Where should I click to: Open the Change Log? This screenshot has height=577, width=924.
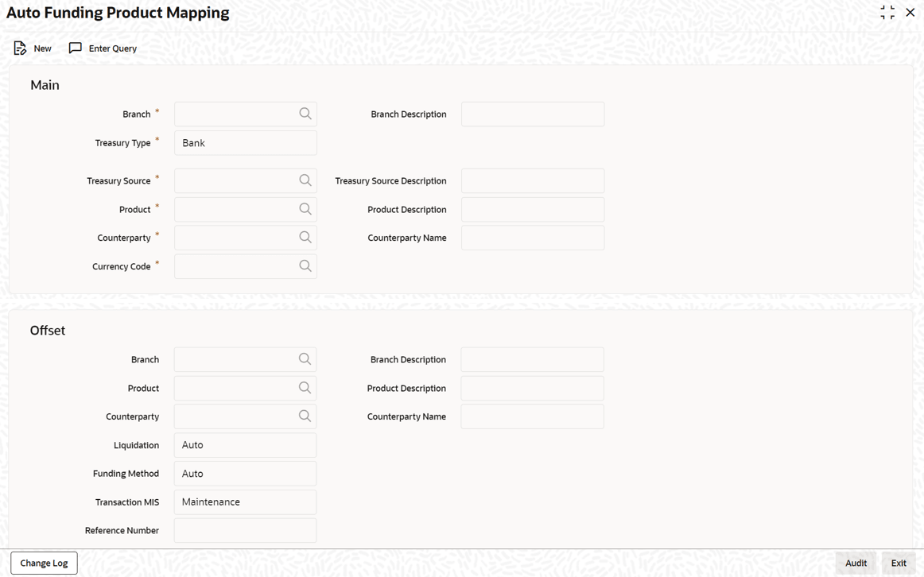click(x=45, y=563)
